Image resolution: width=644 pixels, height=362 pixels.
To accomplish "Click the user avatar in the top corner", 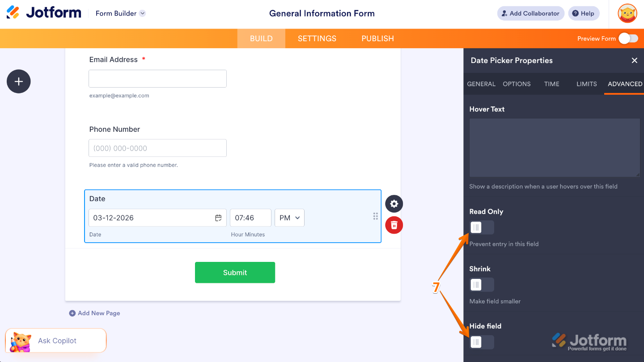I will coord(627,13).
